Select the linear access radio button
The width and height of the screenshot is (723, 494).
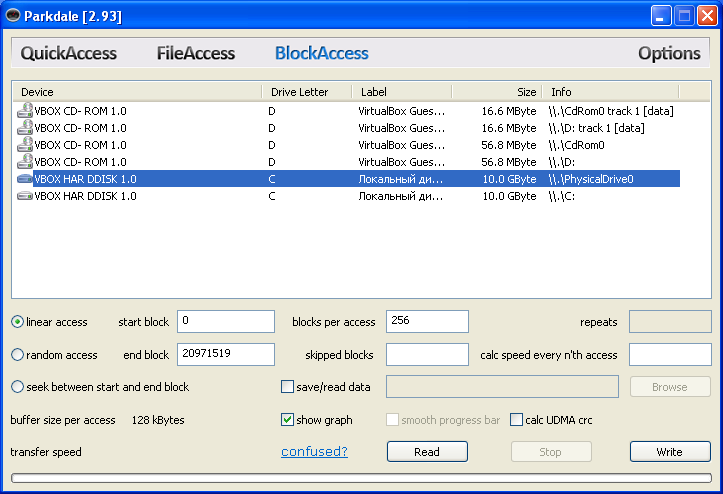pos(18,322)
